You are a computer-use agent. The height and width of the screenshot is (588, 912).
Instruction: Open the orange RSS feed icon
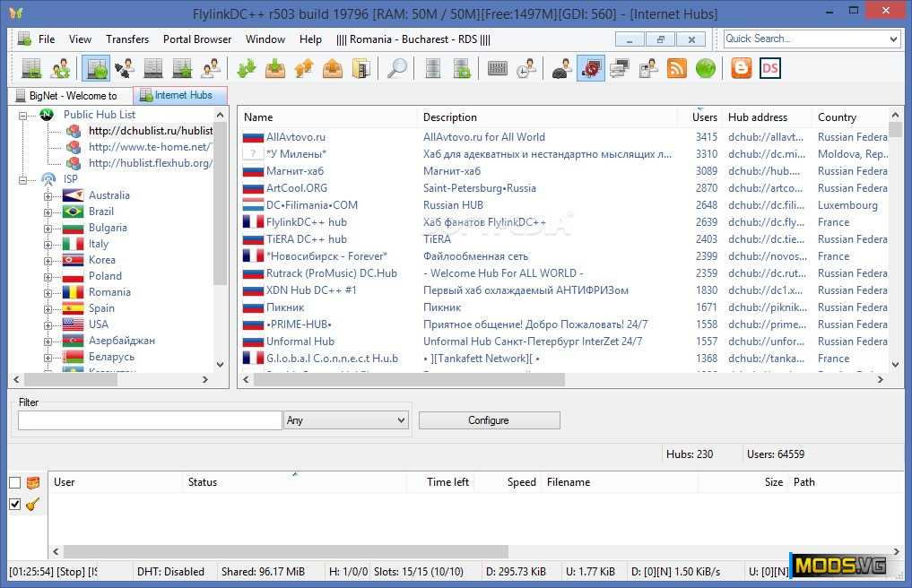coord(676,69)
